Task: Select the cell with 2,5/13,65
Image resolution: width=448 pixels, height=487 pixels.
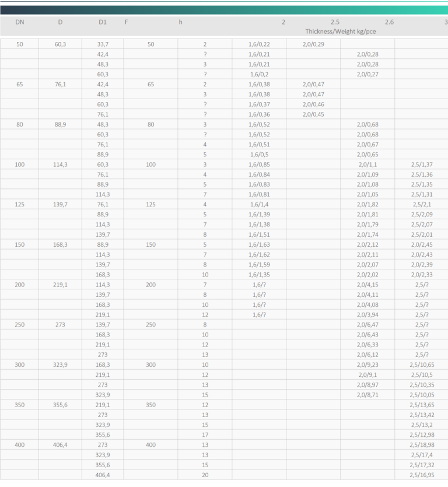Action: point(422,405)
